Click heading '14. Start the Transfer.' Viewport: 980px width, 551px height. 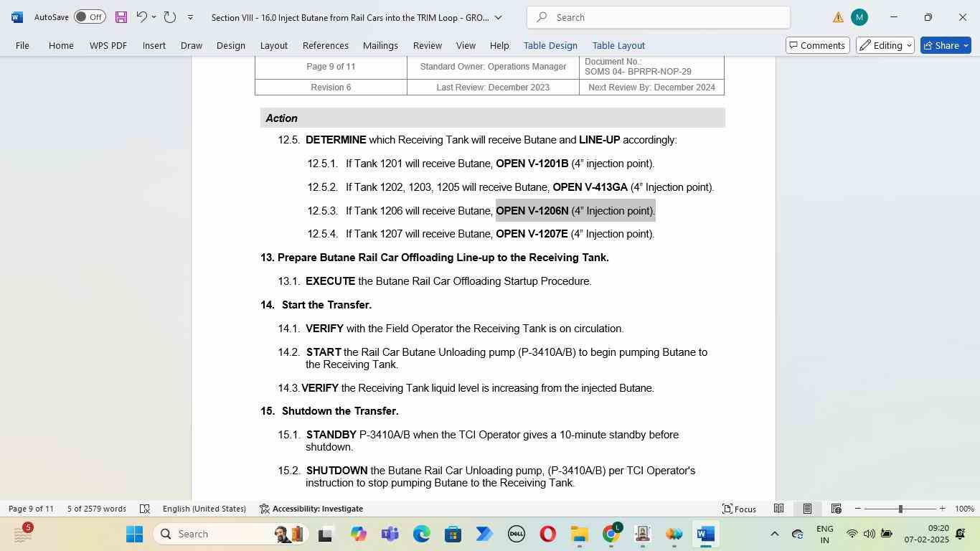pyautogui.click(x=316, y=305)
